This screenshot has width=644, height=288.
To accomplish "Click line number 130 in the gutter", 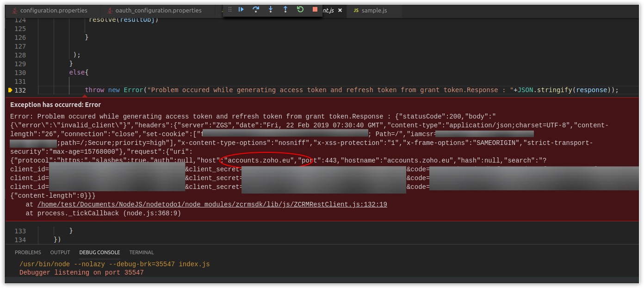I will click(x=20, y=72).
